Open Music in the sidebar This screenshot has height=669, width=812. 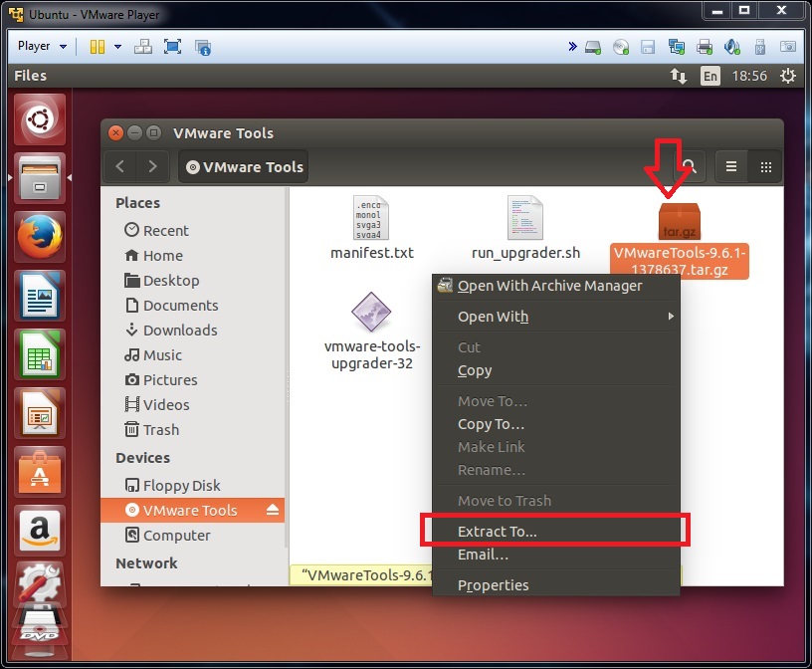click(193, 355)
